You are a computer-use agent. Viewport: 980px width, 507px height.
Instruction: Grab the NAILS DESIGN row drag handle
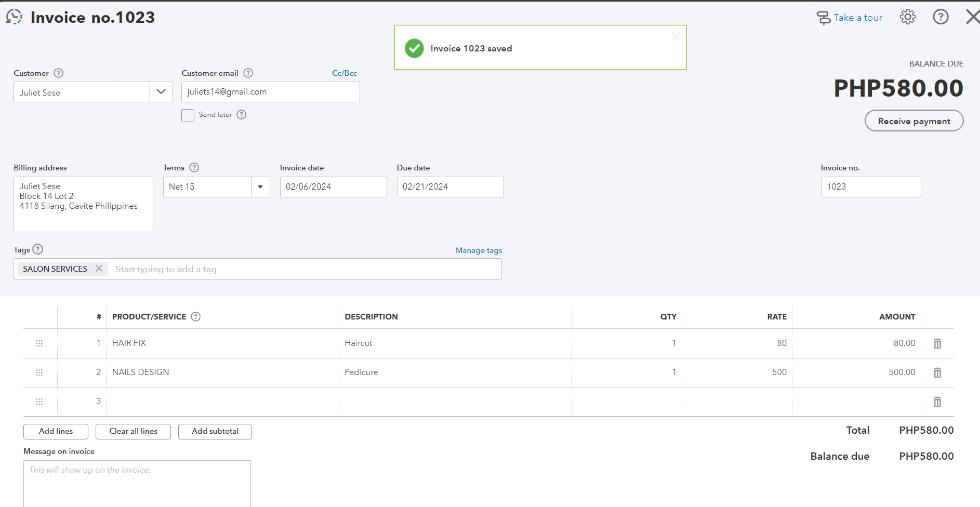[39, 372]
